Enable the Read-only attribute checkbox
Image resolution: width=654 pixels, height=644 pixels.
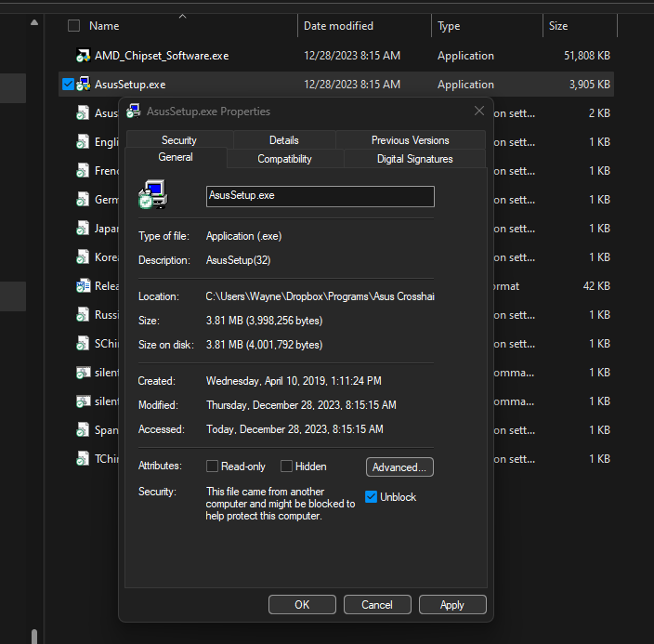click(x=213, y=467)
